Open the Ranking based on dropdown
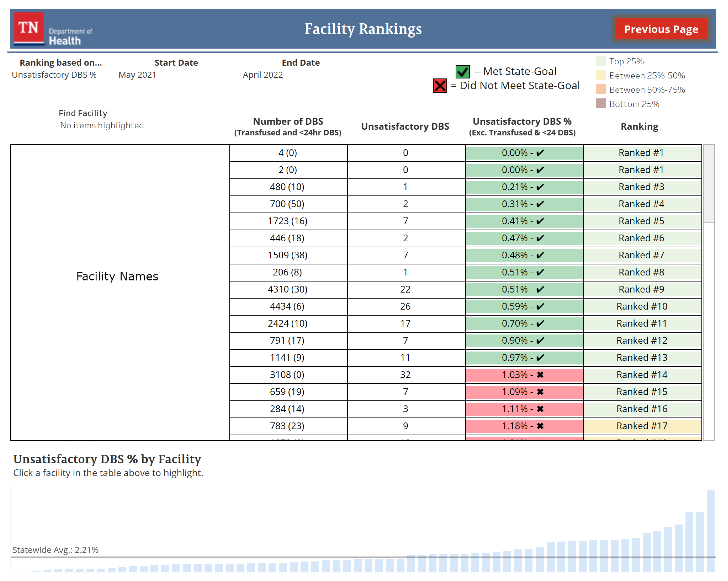Screen dimensions: 728x581 [x=54, y=75]
